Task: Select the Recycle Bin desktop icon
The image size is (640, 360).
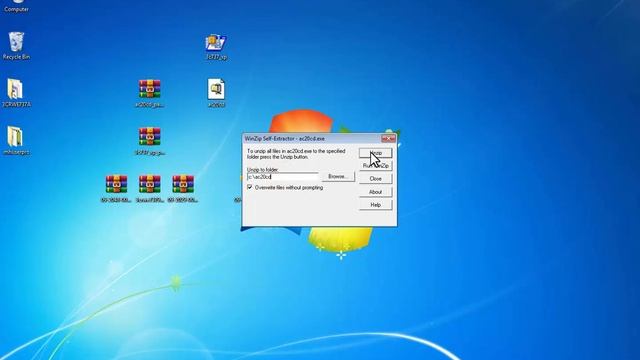Action: tap(16, 46)
